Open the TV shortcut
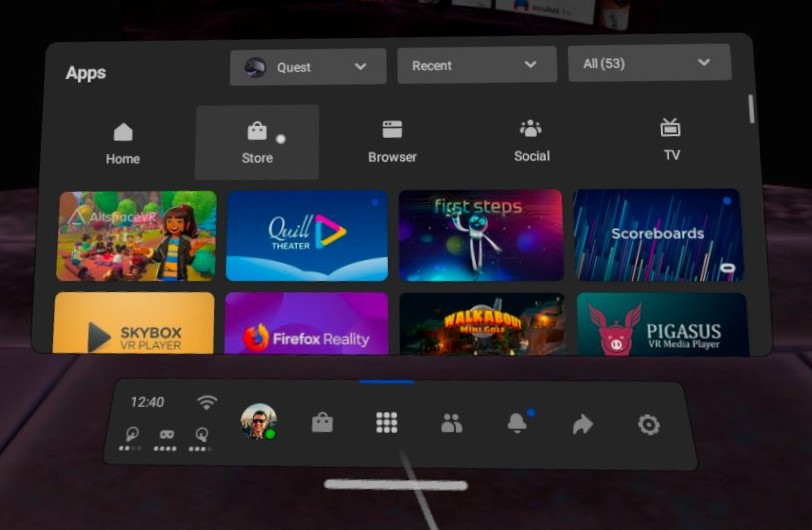The width and height of the screenshot is (812, 530). [671, 140]
